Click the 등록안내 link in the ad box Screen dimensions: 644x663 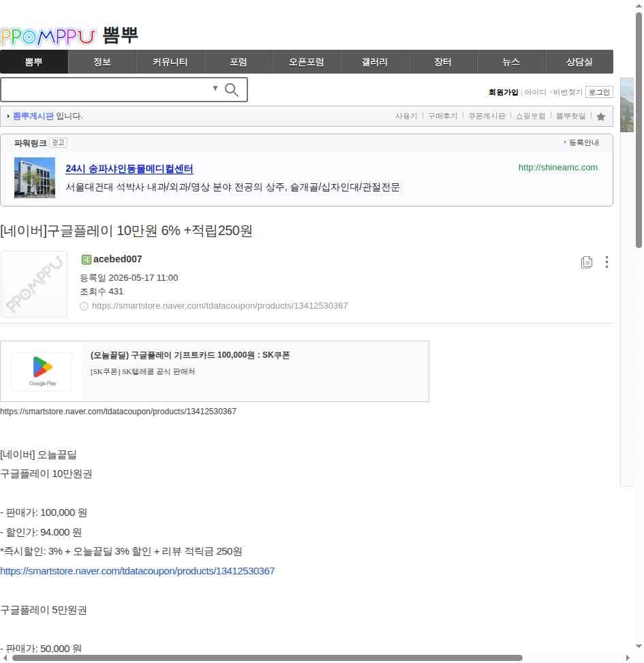(x=583, y=142)
